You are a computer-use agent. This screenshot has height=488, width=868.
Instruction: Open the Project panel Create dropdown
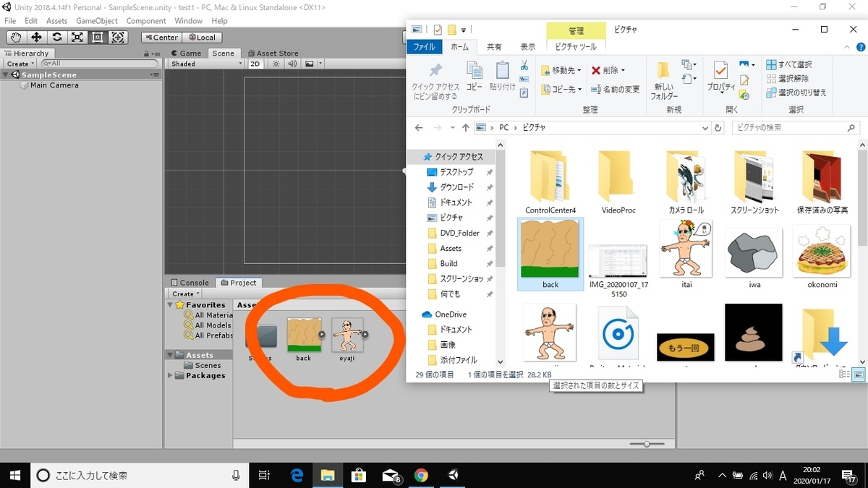pos(184,294)
